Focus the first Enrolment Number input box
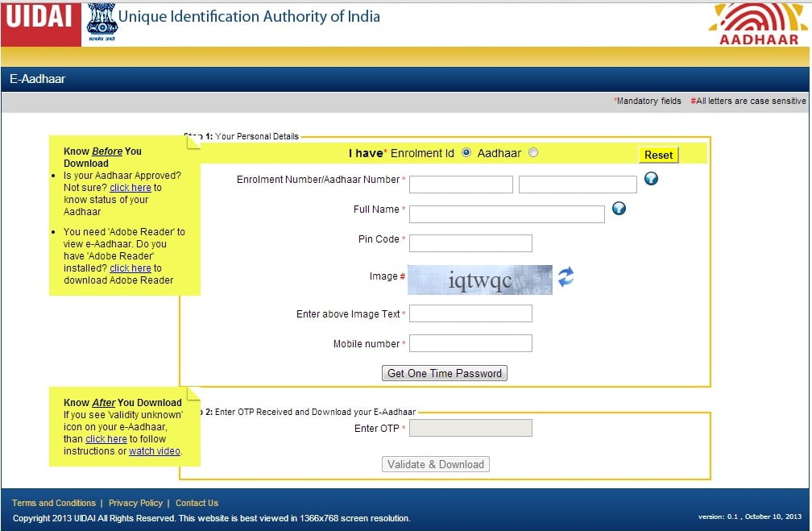 tap(461, 185)
